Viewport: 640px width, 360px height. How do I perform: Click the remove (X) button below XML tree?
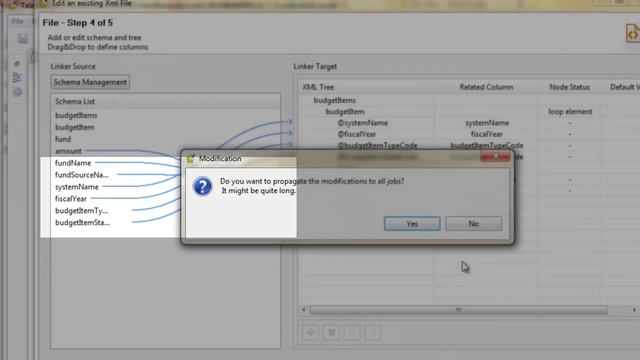point(331,333)
